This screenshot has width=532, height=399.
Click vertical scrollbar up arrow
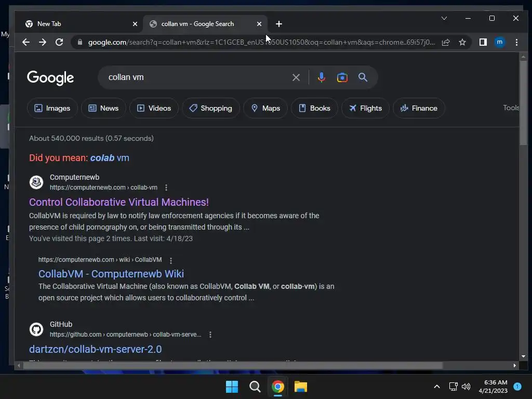[523, 57]
